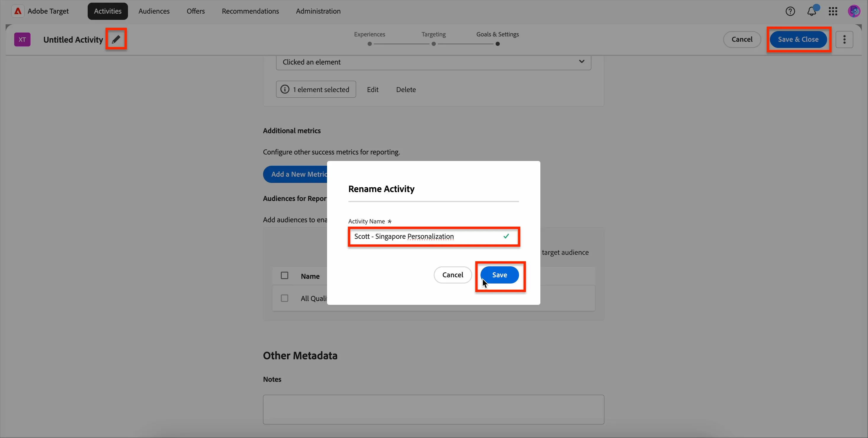
Task: Click the Rename Activity dialog heading
Action: (x=382, y=189)
